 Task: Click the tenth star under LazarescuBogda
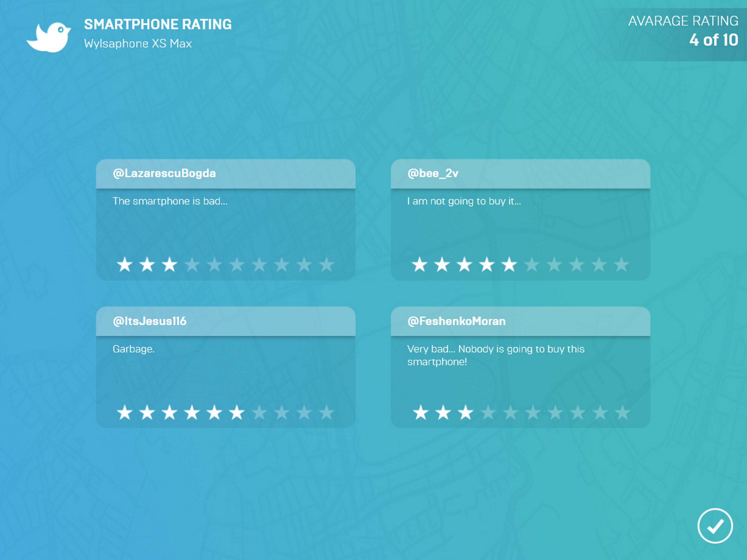pyautogui.click(x=326, y=264)
